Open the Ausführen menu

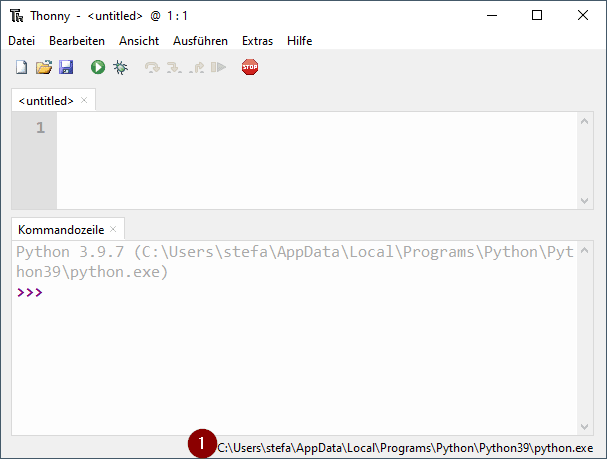(200, 41)
